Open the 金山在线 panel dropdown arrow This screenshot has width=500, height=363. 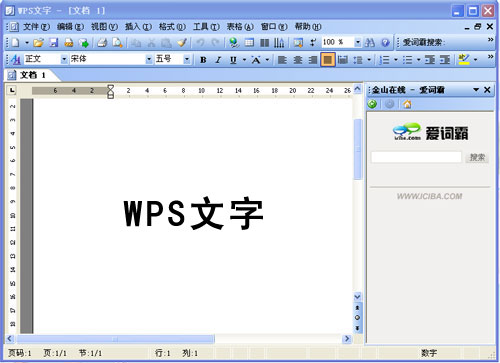pyautogui.click(x=476, y=89)
